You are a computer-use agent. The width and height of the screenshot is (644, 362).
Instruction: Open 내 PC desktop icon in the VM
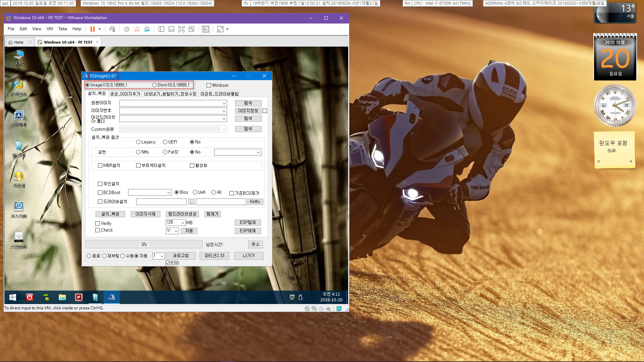[x=19, y=57]
